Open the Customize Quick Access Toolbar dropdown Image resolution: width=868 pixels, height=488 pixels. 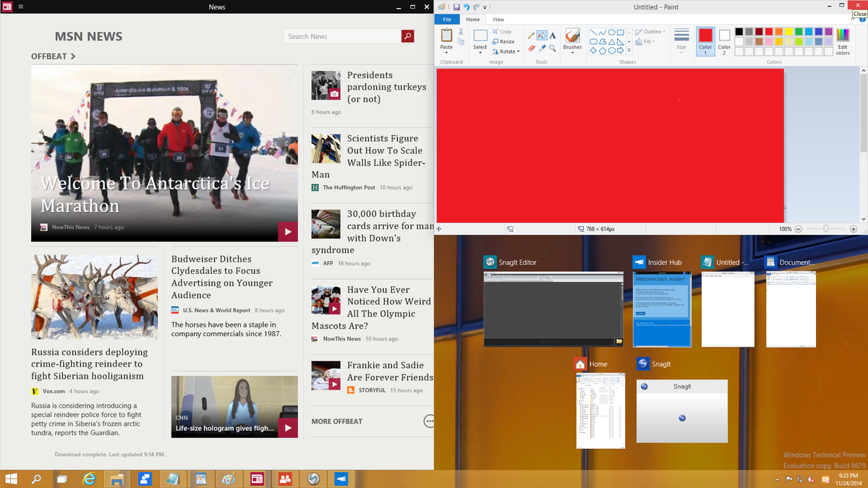[485, 7]
